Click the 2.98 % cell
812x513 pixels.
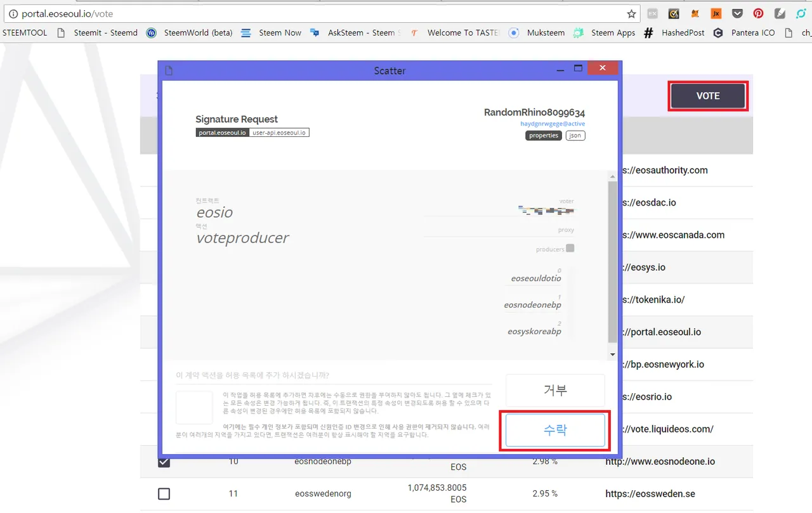click(x=545, y=461)
